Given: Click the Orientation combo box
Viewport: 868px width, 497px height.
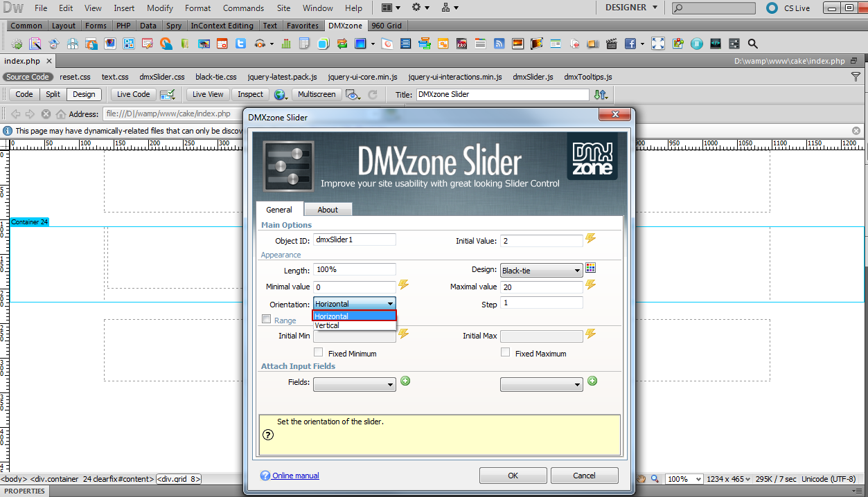Looking at the screenshot, I should (x=355, y=304).
